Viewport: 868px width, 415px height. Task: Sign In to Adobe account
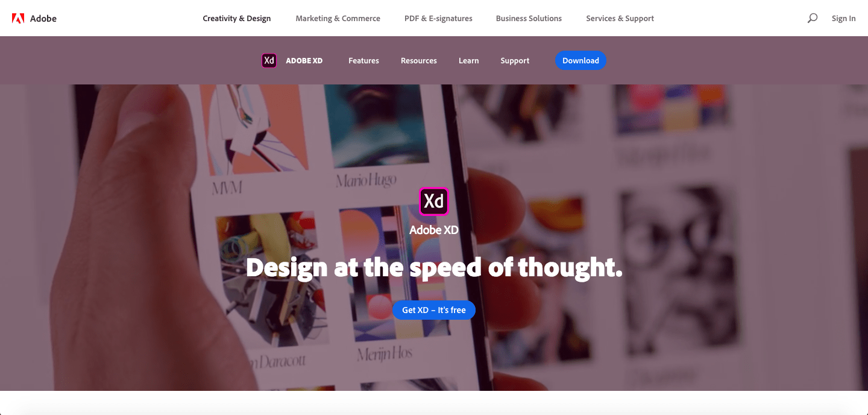point(843,18)
